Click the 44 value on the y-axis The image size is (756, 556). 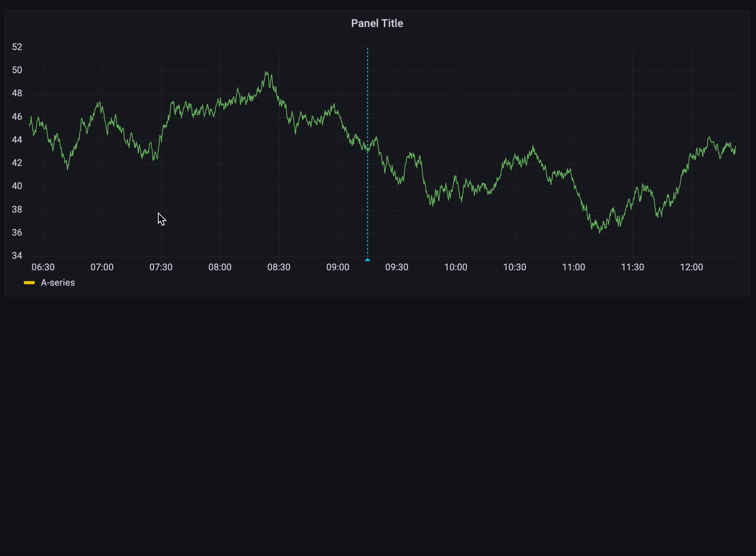point(17,140)
